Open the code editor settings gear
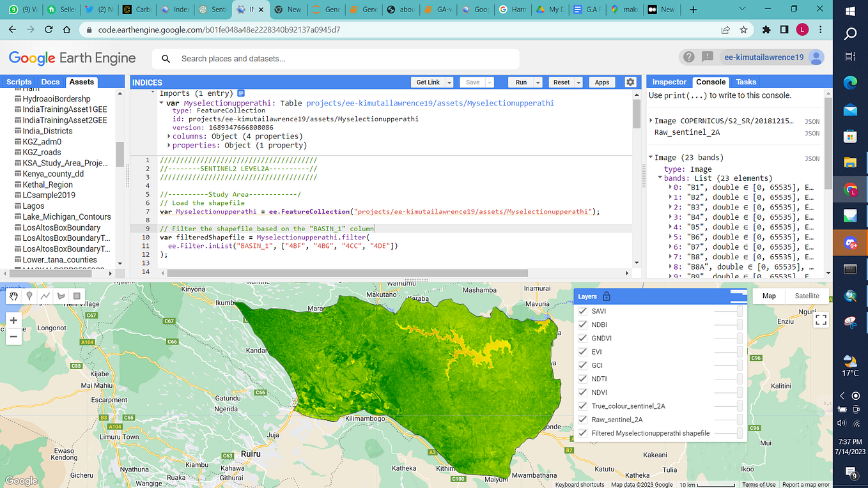 [x=630, y=82]
